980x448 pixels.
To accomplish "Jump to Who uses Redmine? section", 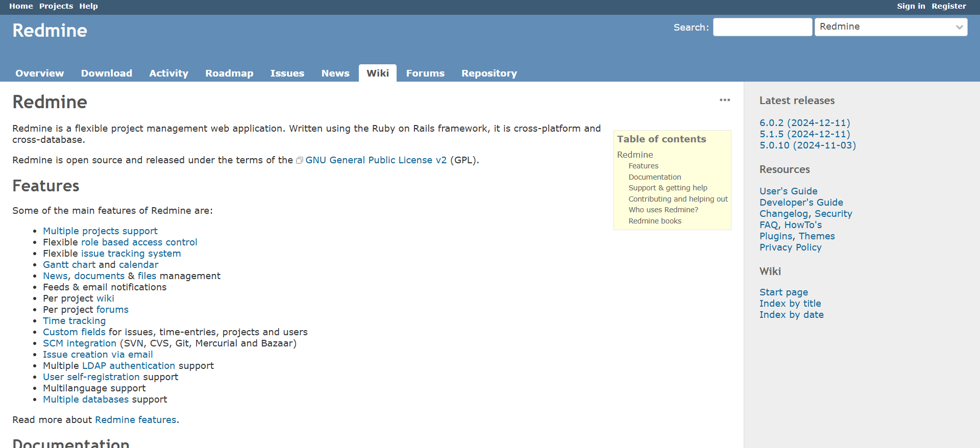I will point(663,210).
